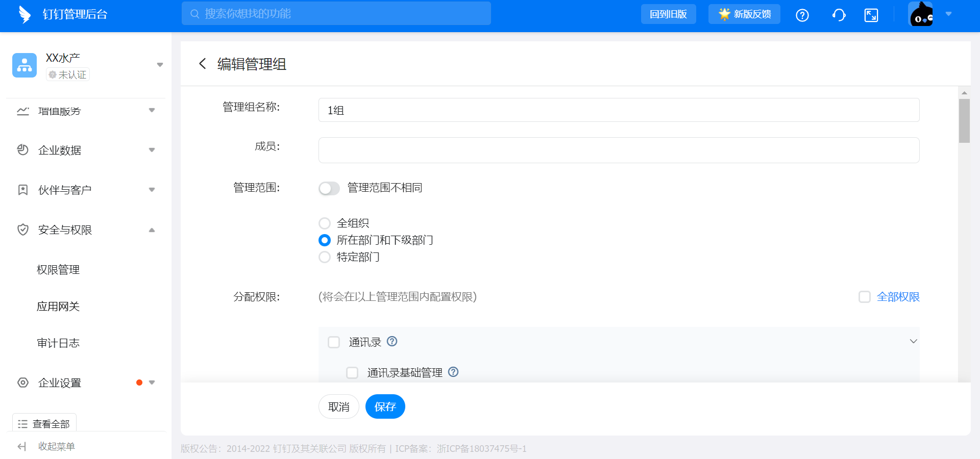
Task: Click the 保存 button
Action: click(x=385, y=406)
